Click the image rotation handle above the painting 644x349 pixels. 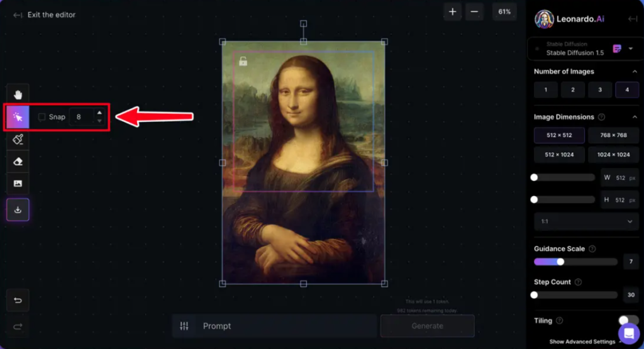(x=303, y=24)
